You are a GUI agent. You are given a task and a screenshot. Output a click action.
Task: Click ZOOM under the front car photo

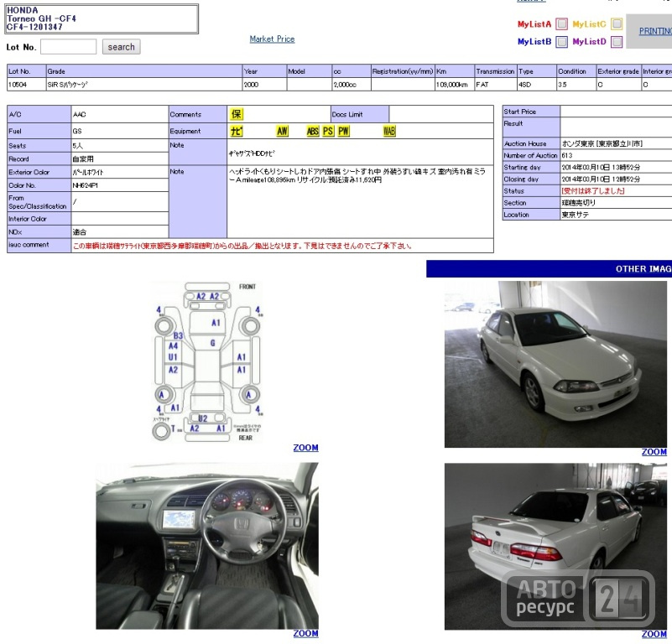click(x=654, y=452)
